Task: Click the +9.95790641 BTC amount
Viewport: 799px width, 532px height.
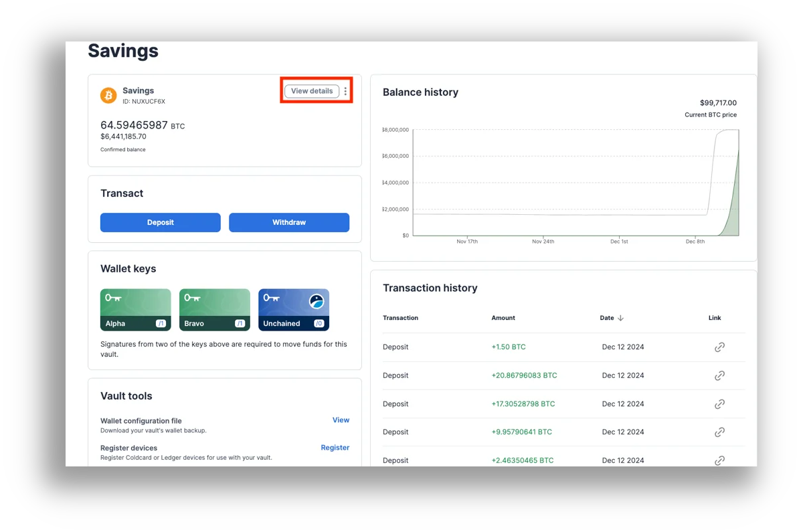Action: [x=522, y=432]
